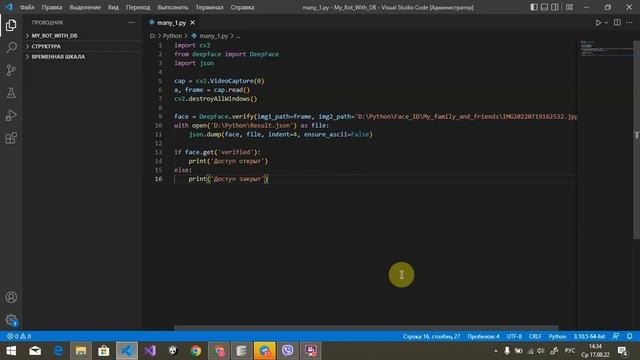Screen dimensions: 640x360
Task: Open the Вид menu
Action: [x=113, y=7]
